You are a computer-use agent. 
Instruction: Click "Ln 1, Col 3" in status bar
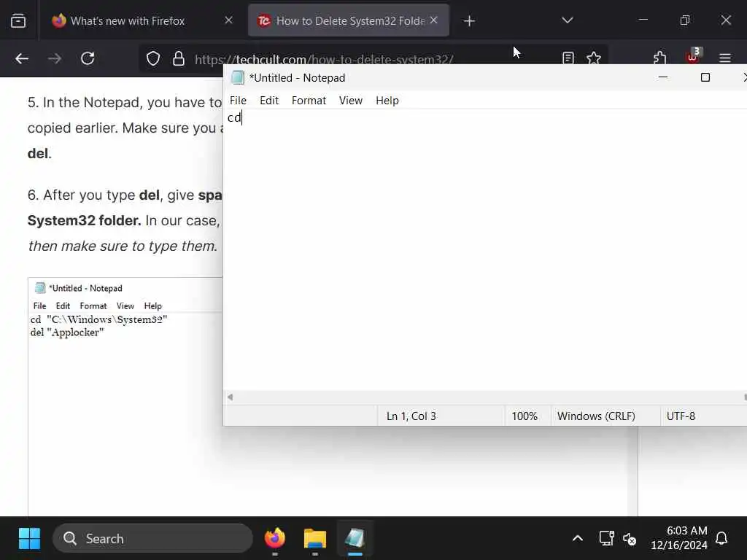[x=411, y=416]
